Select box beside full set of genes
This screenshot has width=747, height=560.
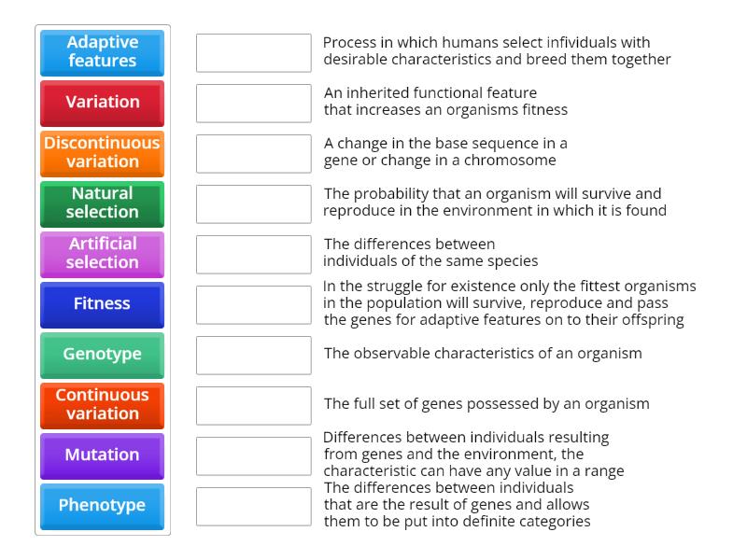point(254,406)
